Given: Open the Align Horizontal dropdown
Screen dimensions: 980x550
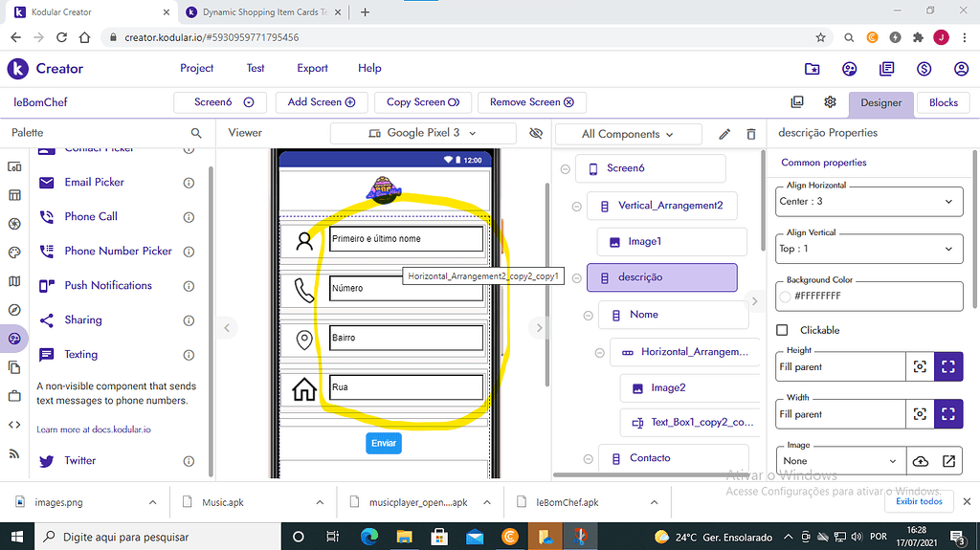Looking at the screenshot, I should pos(869,201).
